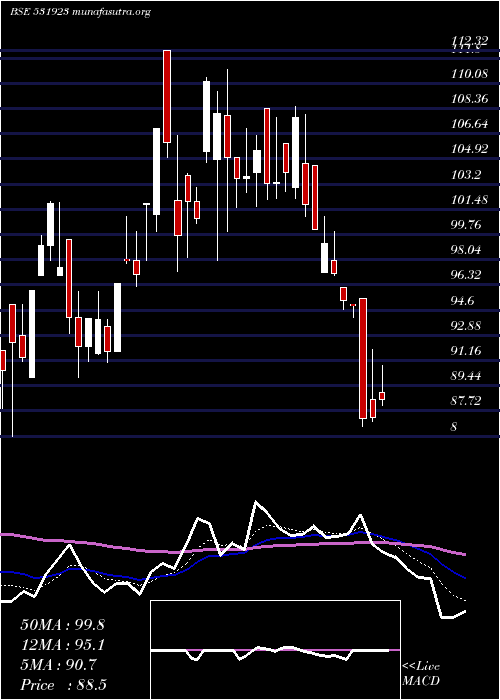Click the 106.64 price level label
500x700 pixels.
[470, 124]
